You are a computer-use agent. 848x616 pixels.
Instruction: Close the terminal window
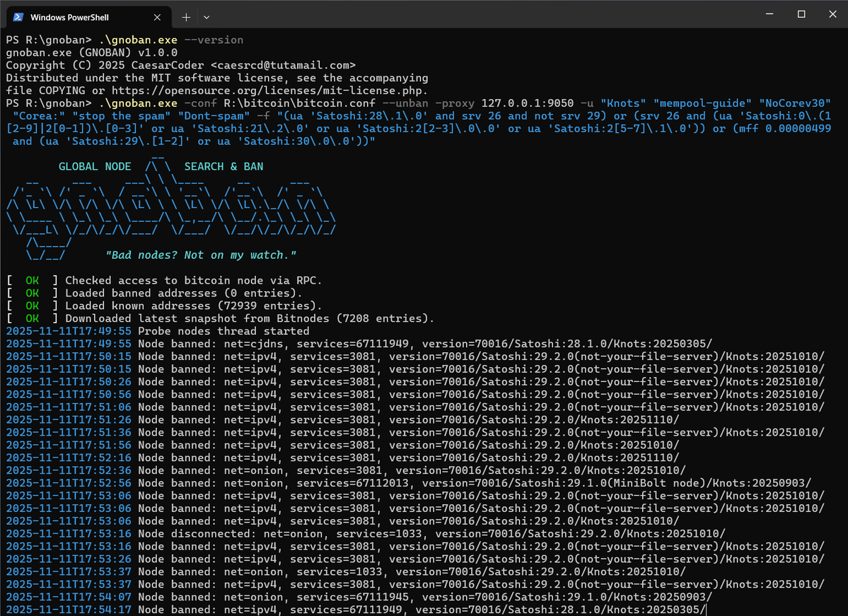click(833, 14)
